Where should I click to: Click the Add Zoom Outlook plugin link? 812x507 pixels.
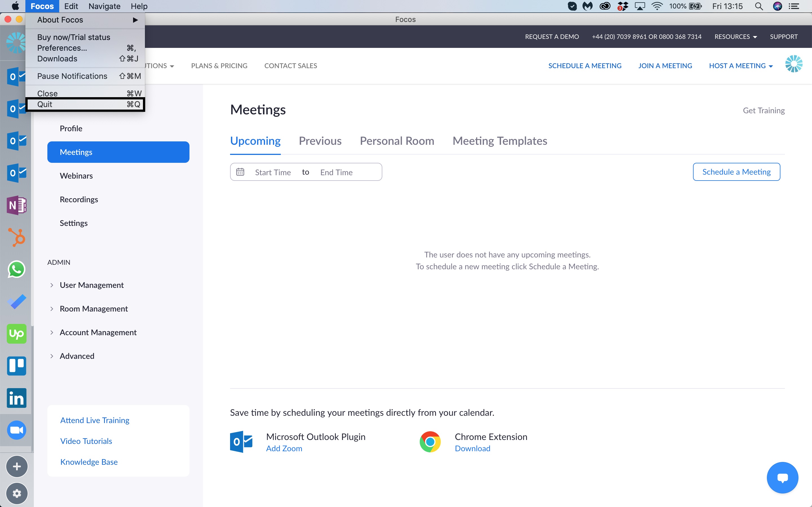click(284, 449)
